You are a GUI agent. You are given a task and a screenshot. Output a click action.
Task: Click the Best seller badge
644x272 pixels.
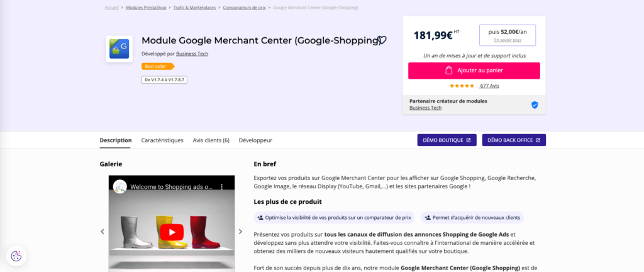[157, 66]
